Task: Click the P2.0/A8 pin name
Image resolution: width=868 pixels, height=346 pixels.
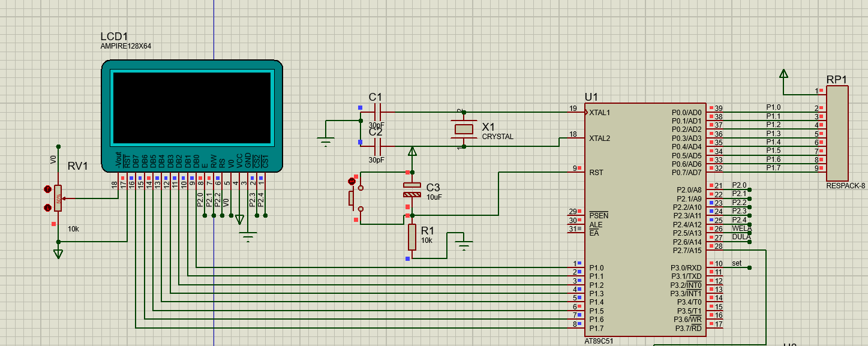Action: click(689, 189)
